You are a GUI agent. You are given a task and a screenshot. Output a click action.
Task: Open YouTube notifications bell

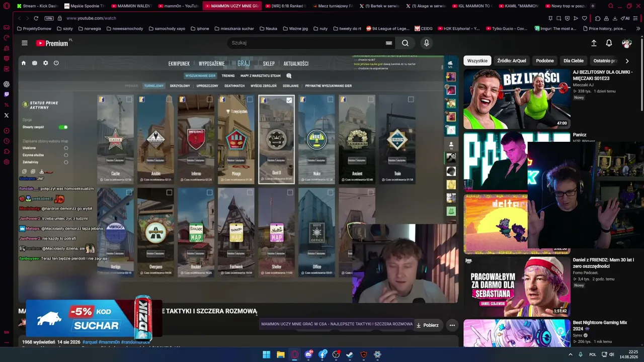pos(609,43)
